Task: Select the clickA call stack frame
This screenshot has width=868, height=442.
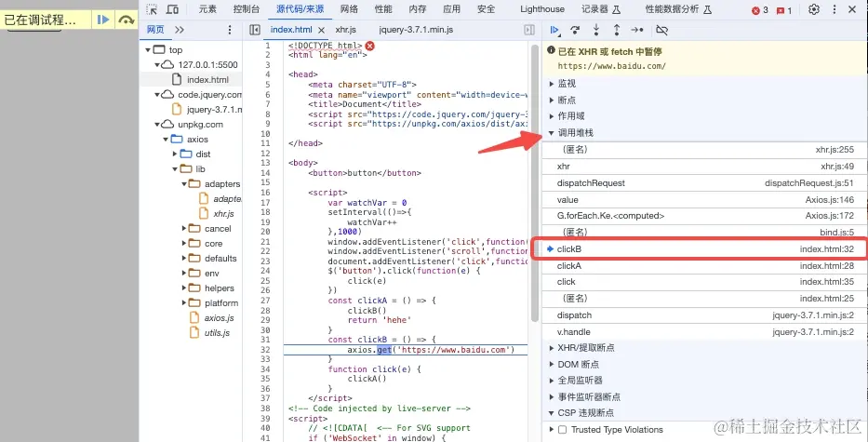Action: tap(704, 266)
